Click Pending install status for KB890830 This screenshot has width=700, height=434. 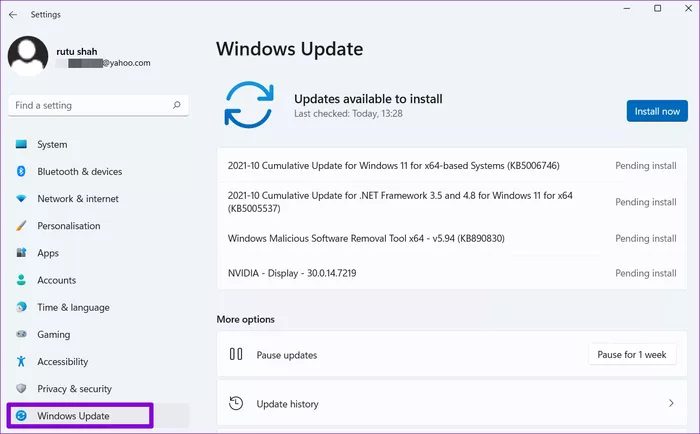[x=646, y=238]
